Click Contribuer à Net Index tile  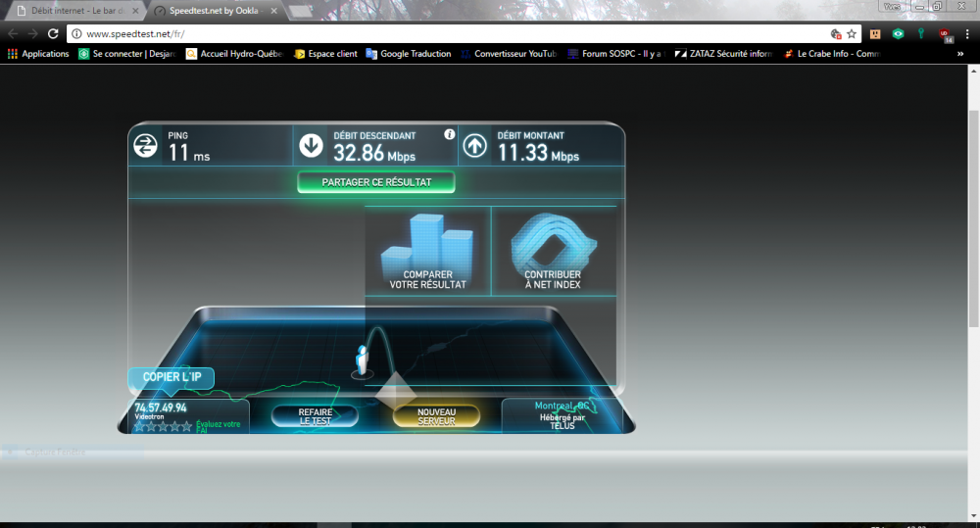coord(553,251)
